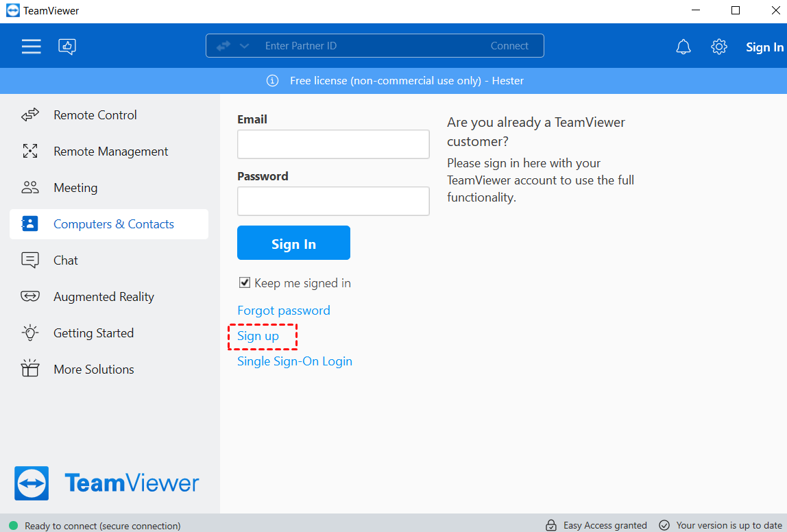Open the Meeting panel
The width and height of the screenshot is (787, 532).
point(75,187)
